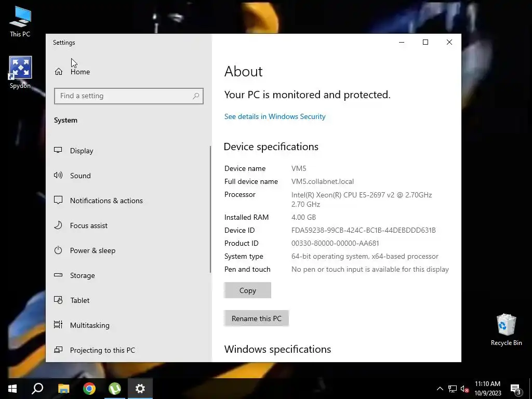532x399 pixels.
Task: Click the 64-bit operating system text
Action: pos(365,256)
